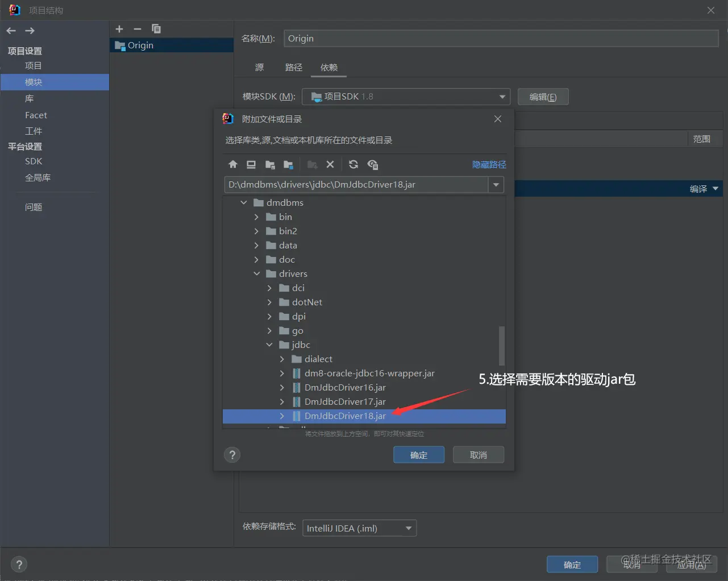The height and width of the screenshot is (581, 728).
Task: Toggle show hidden files and directories
Action: 373,164
